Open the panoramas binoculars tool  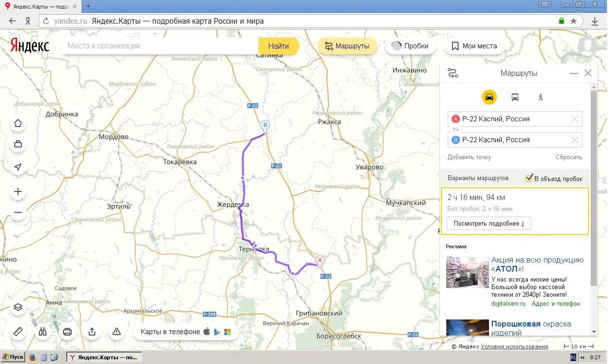43,332
